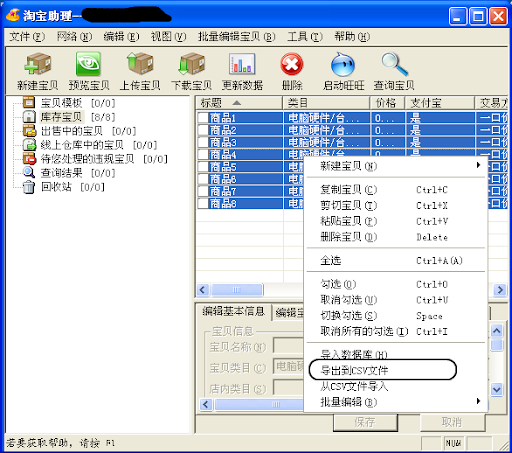Click the edit panel horizontal scrollbar thumb
Viewport: 512px width, 453px height.
coord(259,404)
